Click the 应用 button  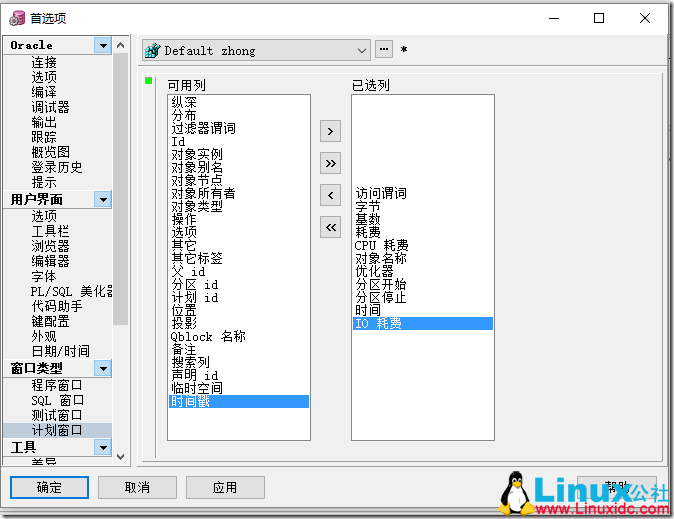pyautogui.click(x=225, y=487)
